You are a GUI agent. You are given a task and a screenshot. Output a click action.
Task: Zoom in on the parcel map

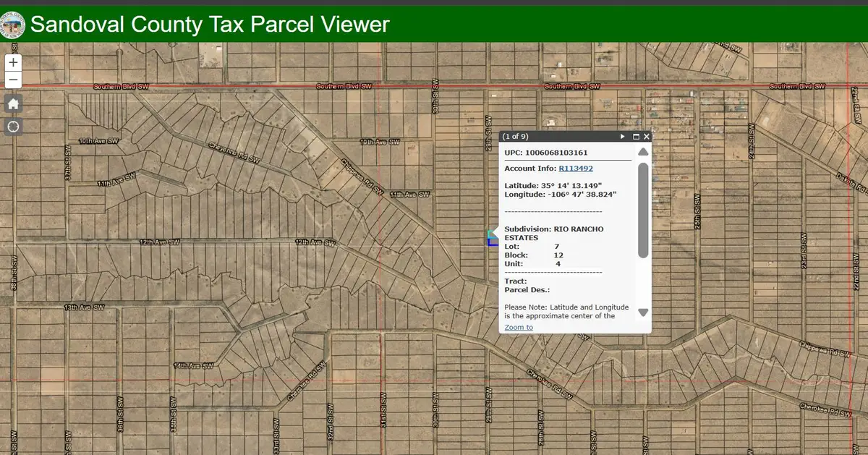[x=13, y=63]
